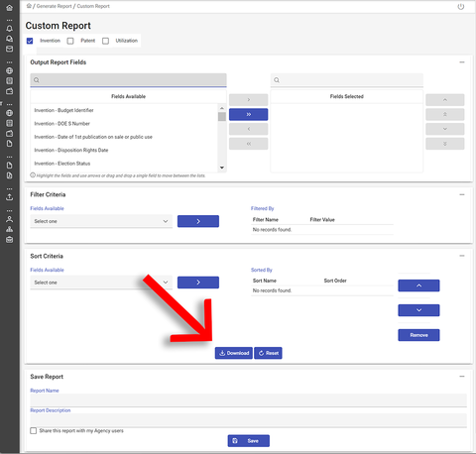This screenshot has height=454, width=476.
Task: Click the Remove sort button
Action: coord(418,335)
